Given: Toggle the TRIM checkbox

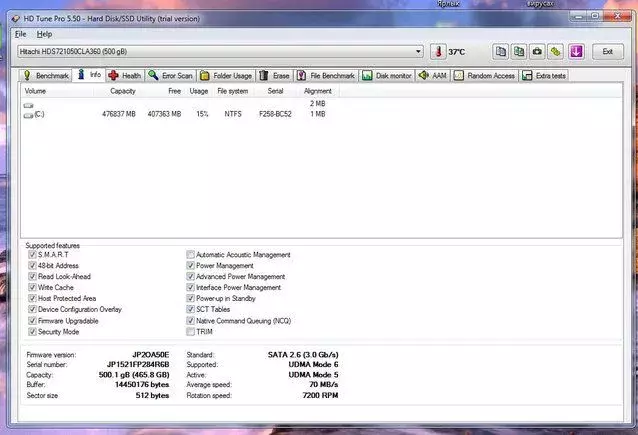Looking at the screenshot, I should coord(190,332).
